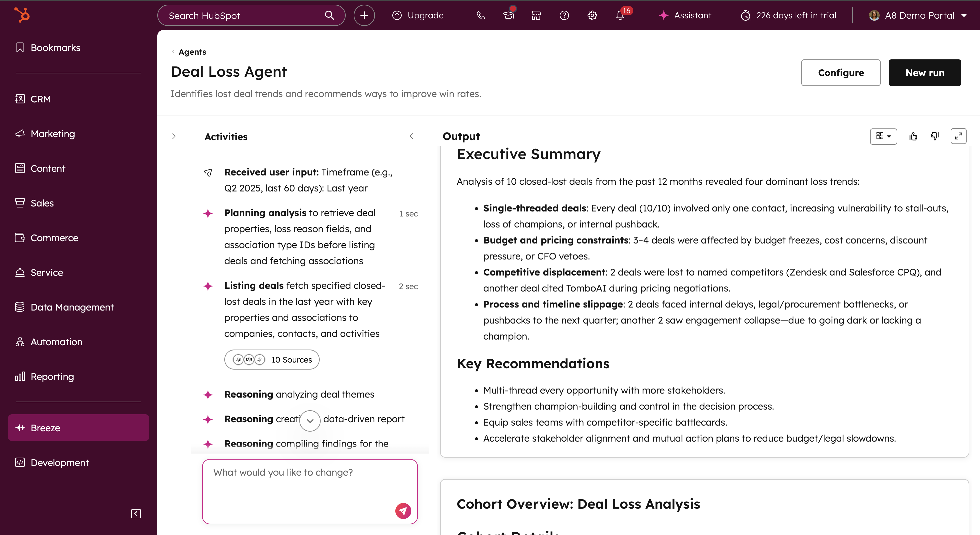Viewport: 980px width, 535px height.
Task: Open the output layout view dropdown
Action: 883,136
